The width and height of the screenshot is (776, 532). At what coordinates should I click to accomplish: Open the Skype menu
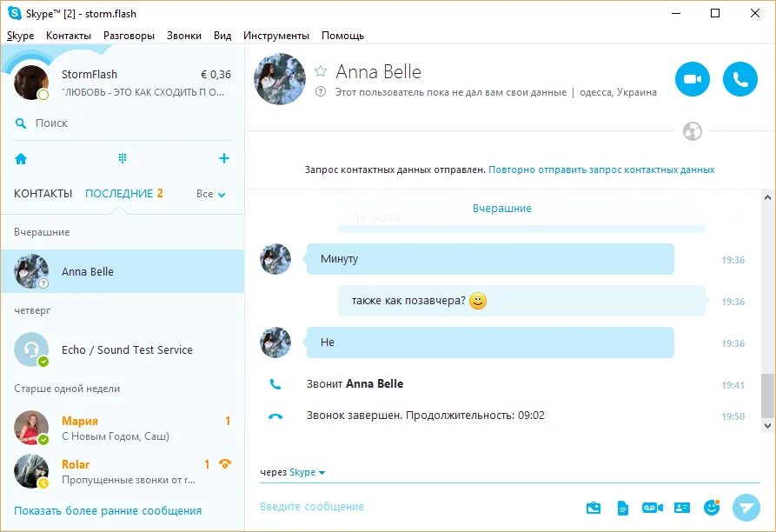[x=20, y=36]
